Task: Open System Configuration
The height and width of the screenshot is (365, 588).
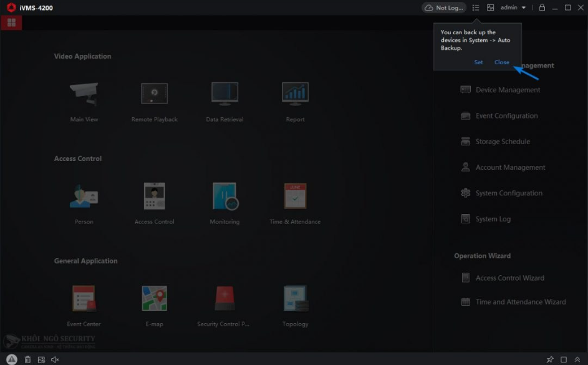Action: point(501,193)
